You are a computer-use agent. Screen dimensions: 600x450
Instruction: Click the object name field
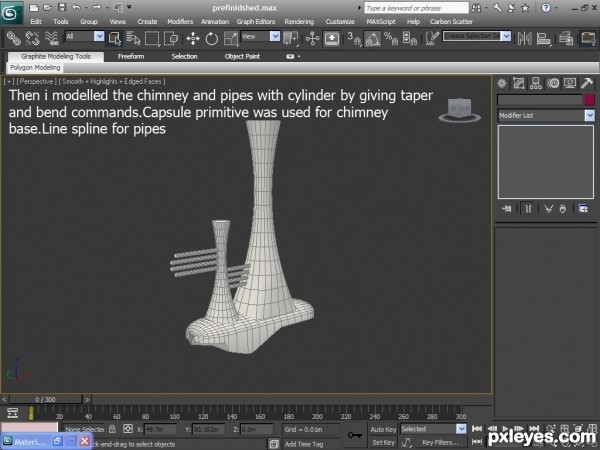point(540,99)
